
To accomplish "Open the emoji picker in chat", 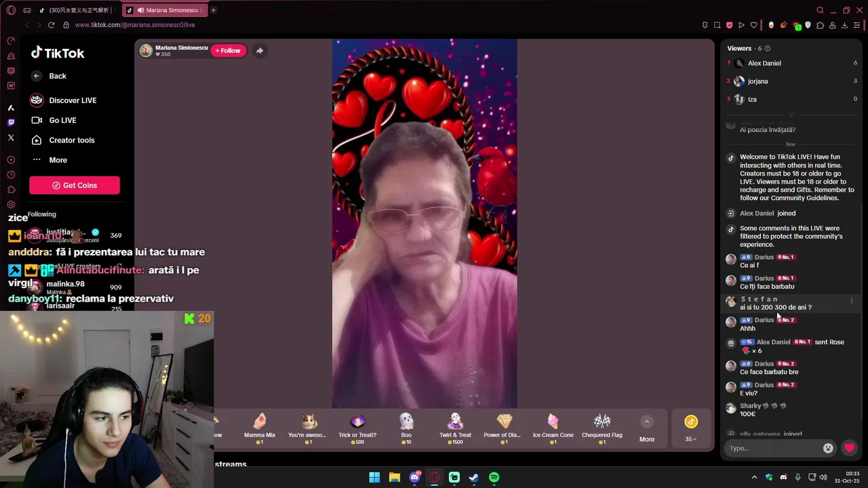I will pos(828,448).
